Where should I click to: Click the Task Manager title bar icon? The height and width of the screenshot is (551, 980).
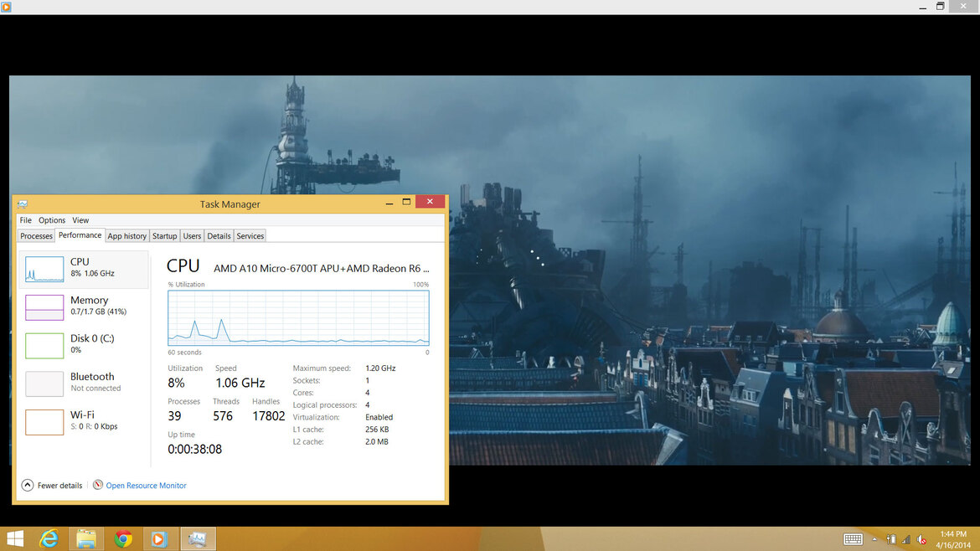pyautogui.click(x=23, y=204)
